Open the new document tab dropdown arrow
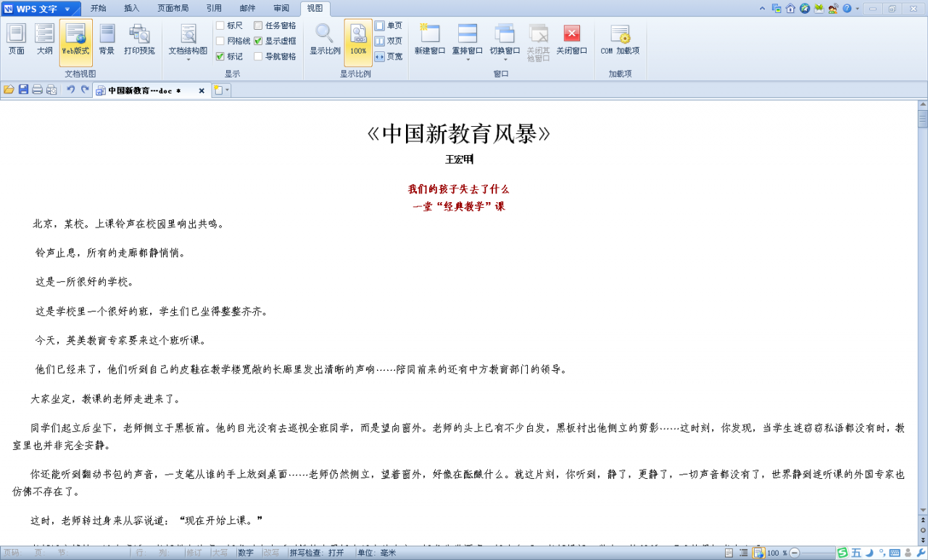Image resolution: width=928 pixels, height=560 pixels. [x=228, y=91]
